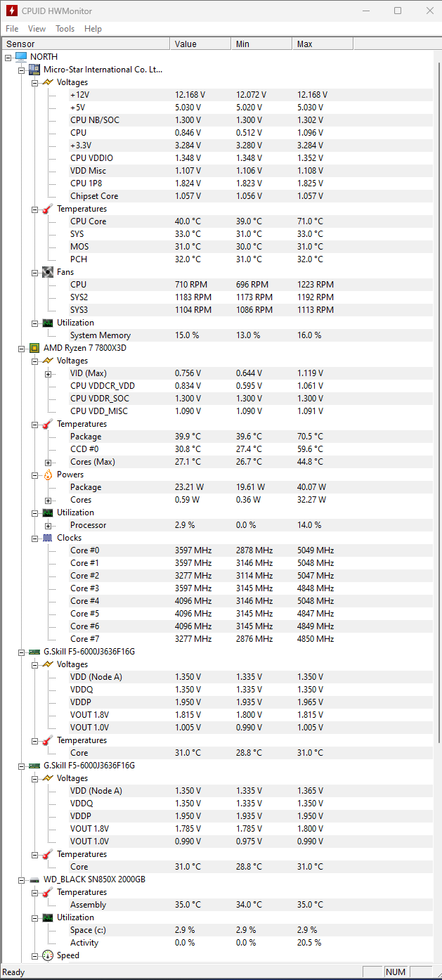
Task: Click the Clocks waveform icon
Action: coord(48,538)
